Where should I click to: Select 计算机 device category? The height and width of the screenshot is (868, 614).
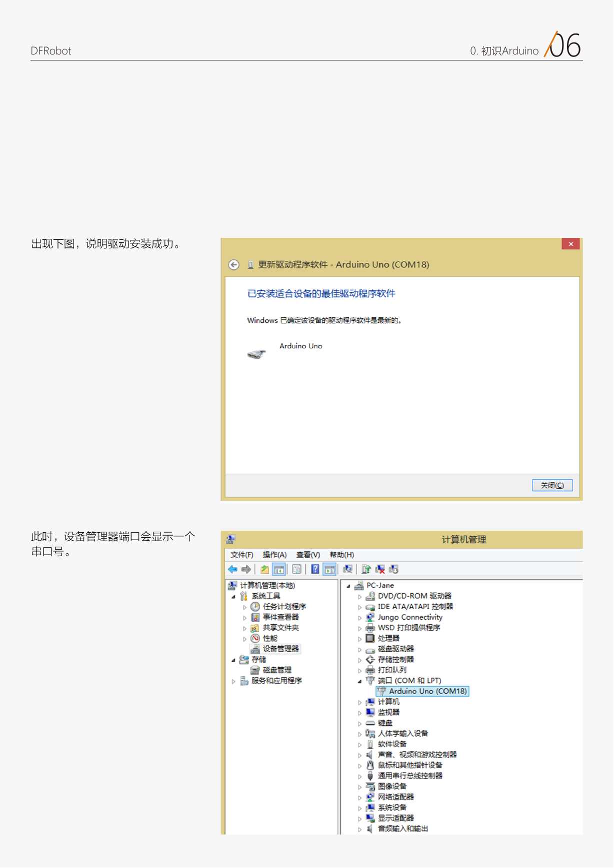click(x=388, y=702)
